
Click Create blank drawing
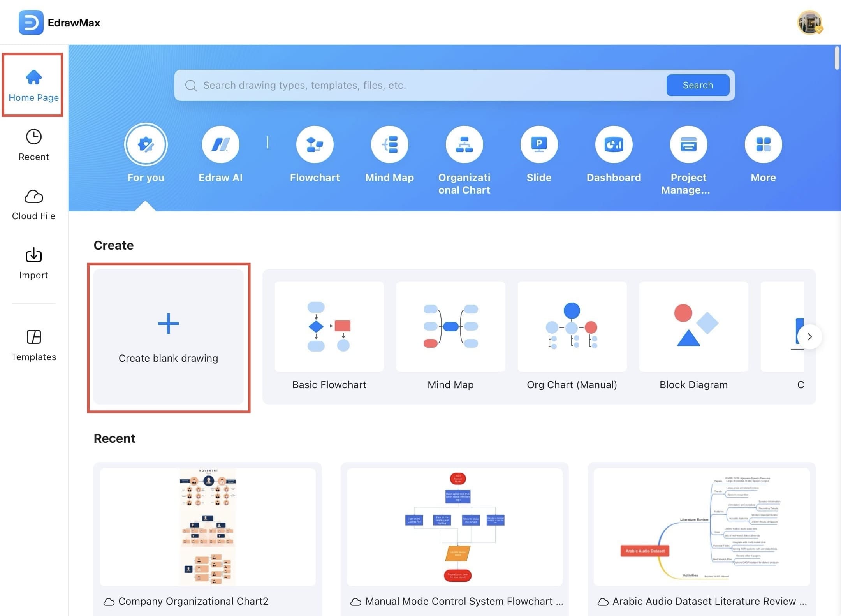(x=168, y=337)
